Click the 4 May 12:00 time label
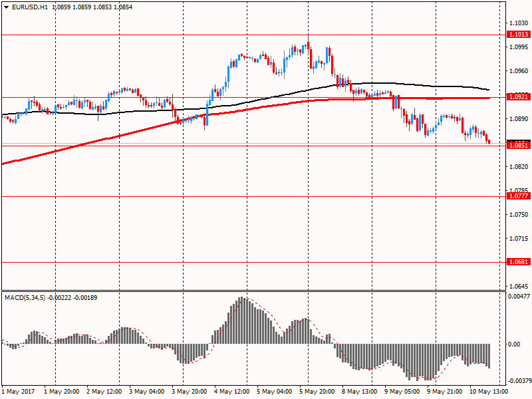532x399 pixels. click(231, 392)
